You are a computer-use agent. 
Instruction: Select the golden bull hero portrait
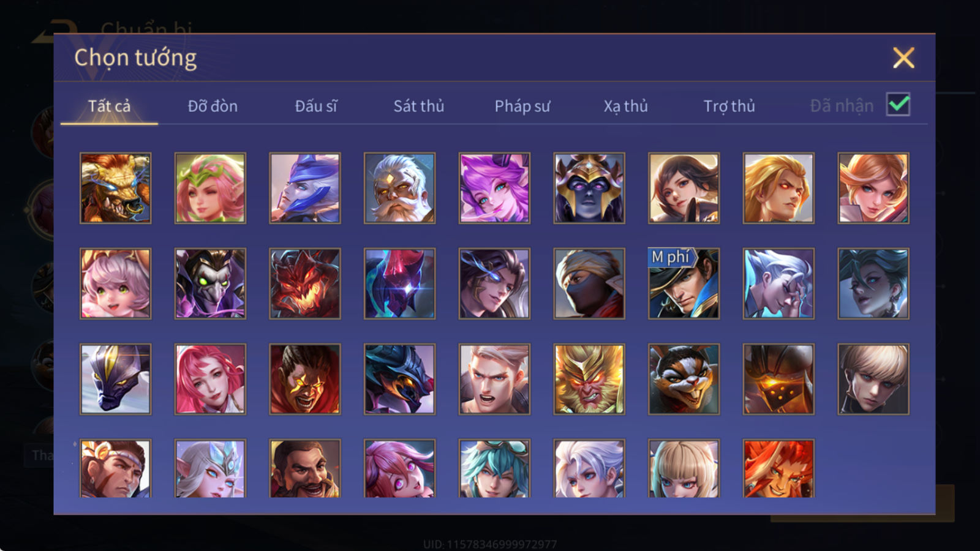click(x=115, y=188)
